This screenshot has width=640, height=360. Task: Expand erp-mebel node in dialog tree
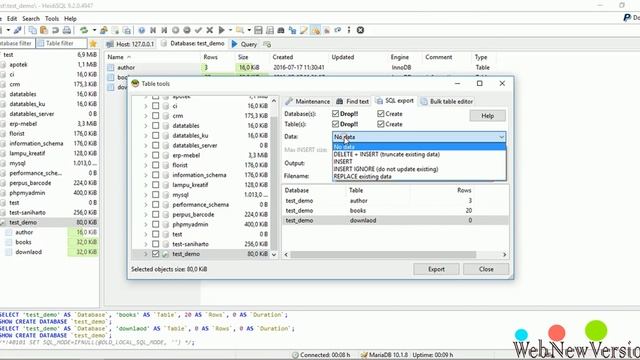[146, 156]
